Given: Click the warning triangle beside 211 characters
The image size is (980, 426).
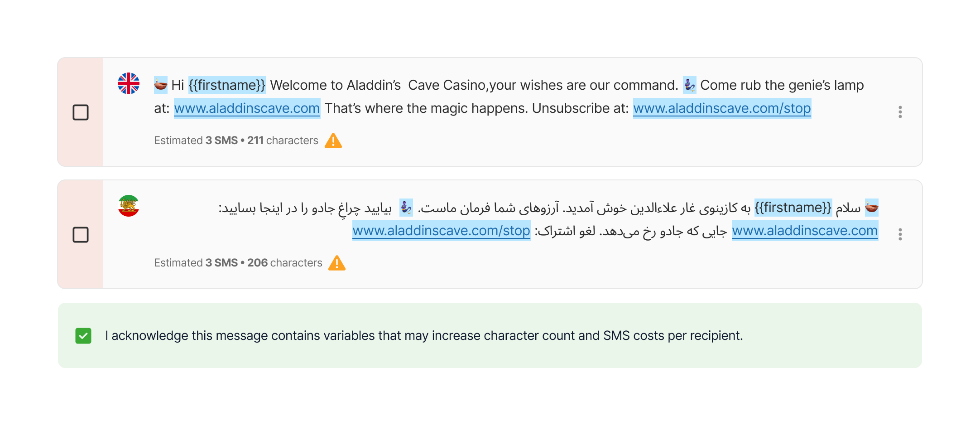Looking at the screenshot, I should (x=334, y=141).
